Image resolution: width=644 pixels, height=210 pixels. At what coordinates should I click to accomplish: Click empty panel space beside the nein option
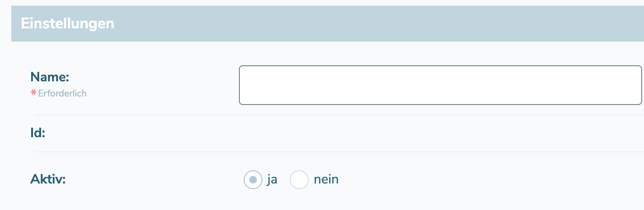[472, 180]
